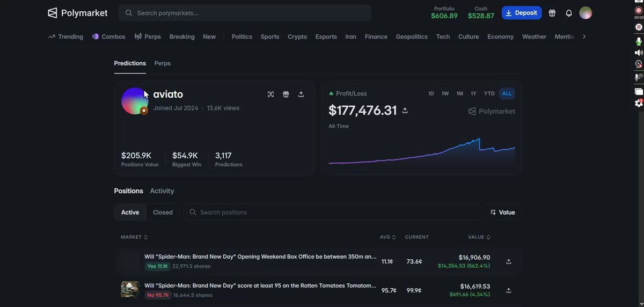Screen dimensions: 644x307
Task: Go to Sports category
Action: point(270,36)
